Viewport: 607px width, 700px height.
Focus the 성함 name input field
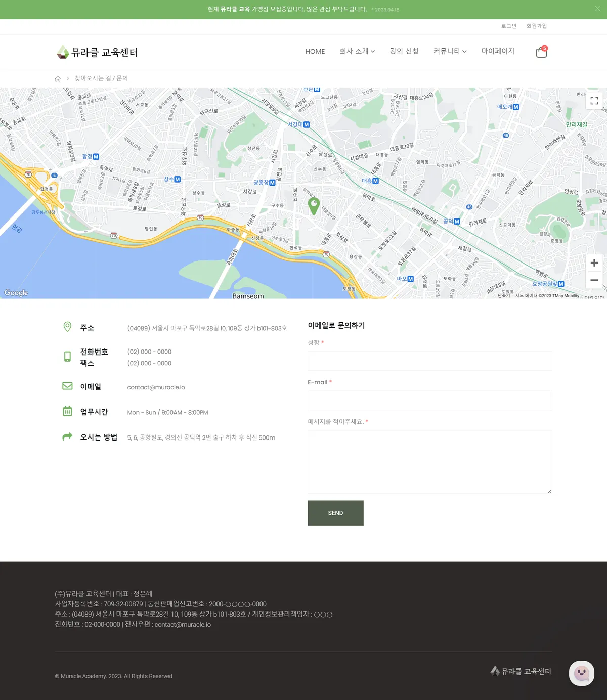429,361
